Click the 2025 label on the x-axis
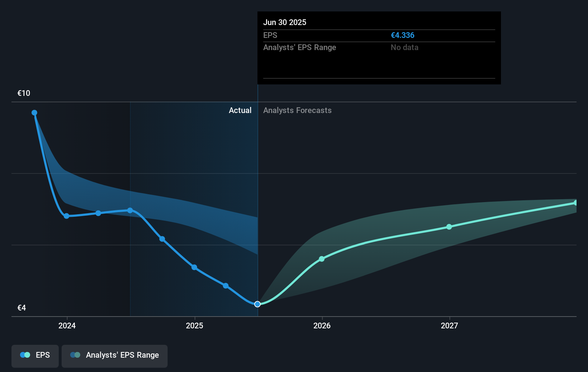The width and height of the screenshot is (588, 372). 194,325
